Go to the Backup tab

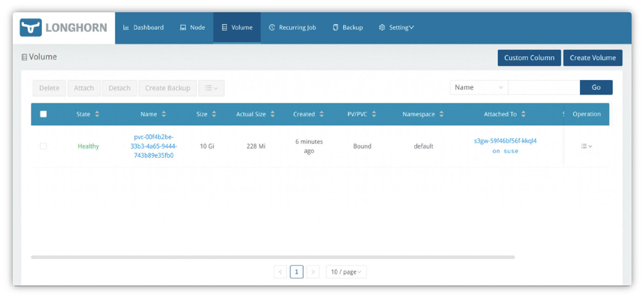[348, 28]
